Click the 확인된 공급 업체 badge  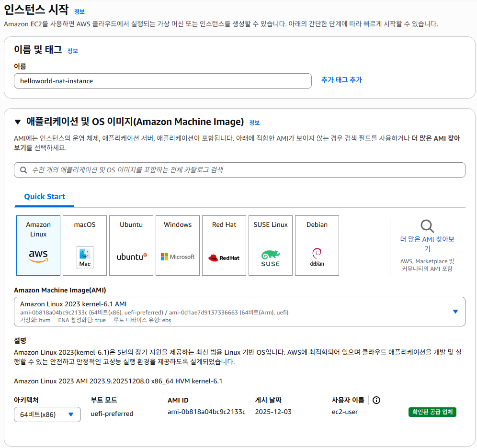point(432,412)
